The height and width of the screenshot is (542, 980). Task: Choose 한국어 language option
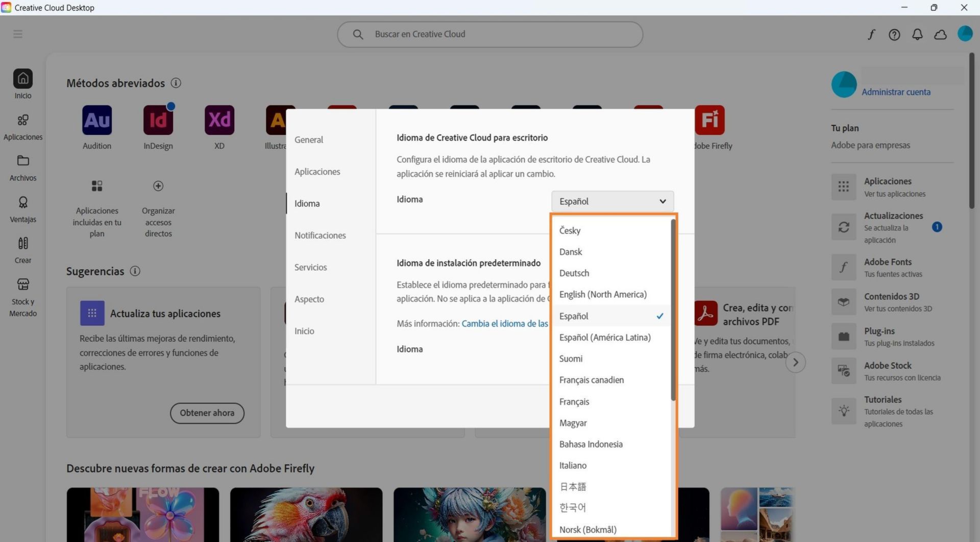pyautogui.click(x=611, y=508)
